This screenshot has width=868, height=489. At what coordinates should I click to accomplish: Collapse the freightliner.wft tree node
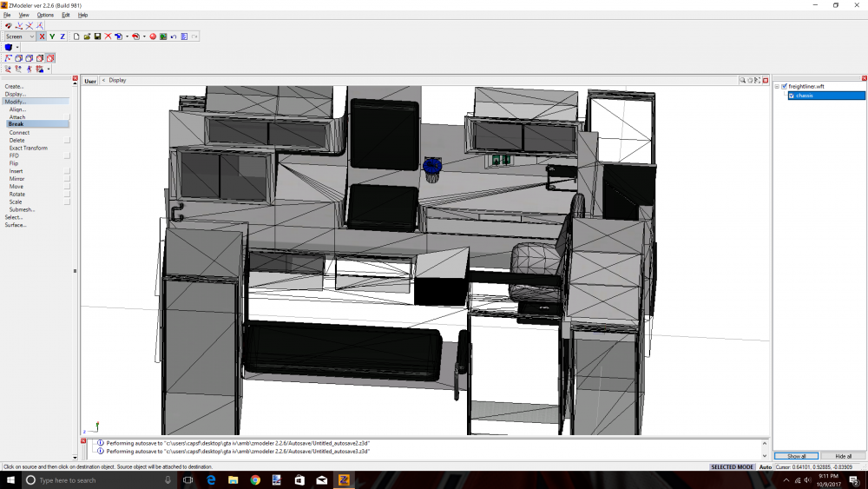tap(777, 86)
